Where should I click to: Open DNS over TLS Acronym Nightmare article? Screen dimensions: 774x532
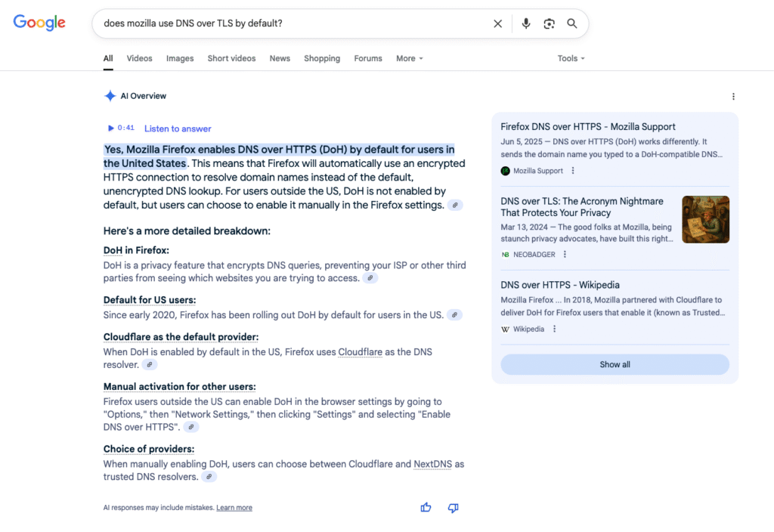pos(581,207)
